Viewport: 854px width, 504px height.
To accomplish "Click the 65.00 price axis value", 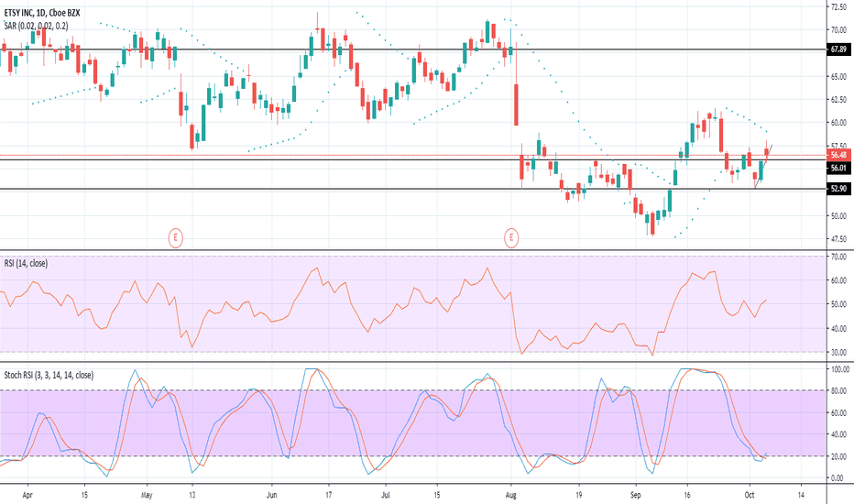I will [838, 76].
